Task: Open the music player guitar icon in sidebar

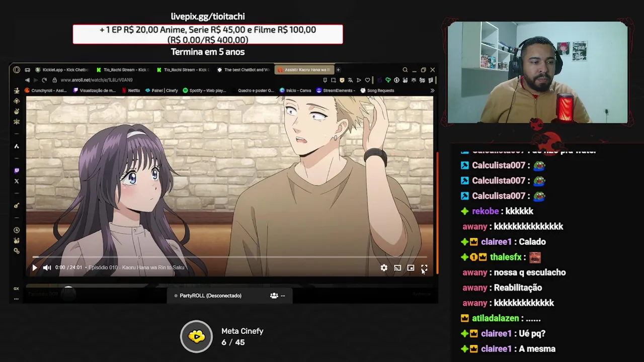Action: click(17, 205)
